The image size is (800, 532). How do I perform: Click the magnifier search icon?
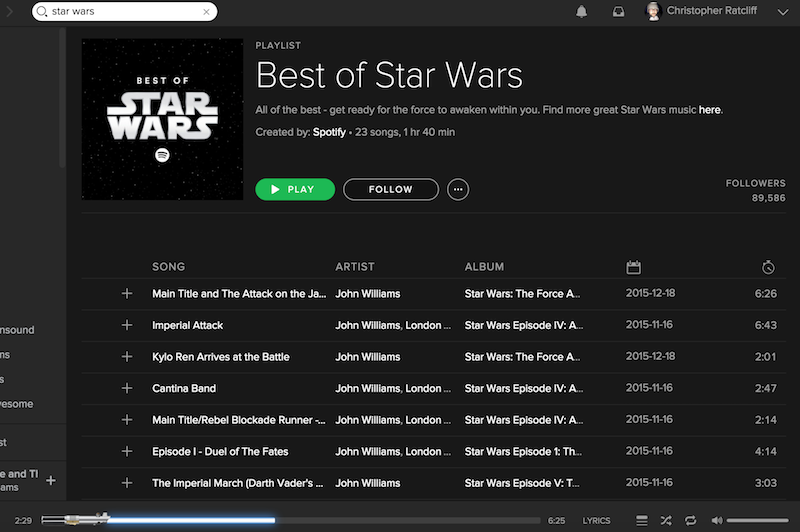(x=42, y=11)
